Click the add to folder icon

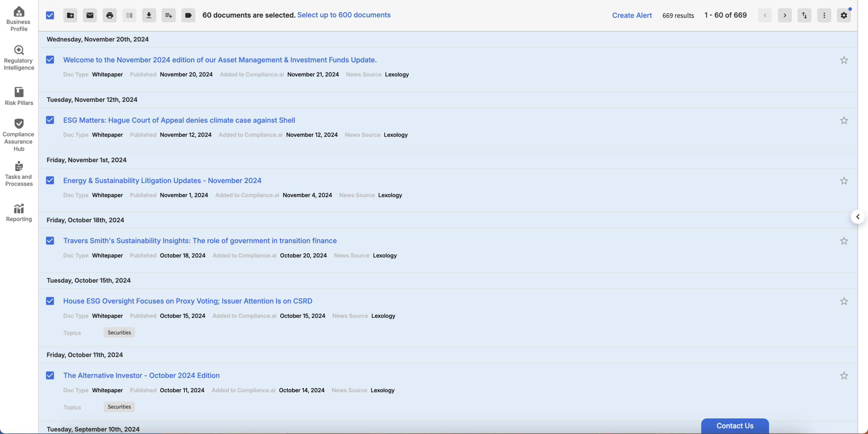pos(70,15)
